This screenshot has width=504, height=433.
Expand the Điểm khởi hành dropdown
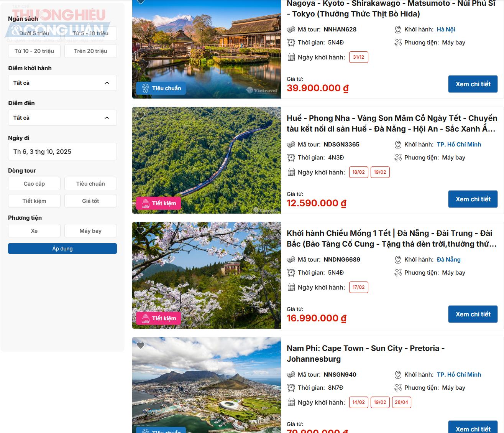click(62, 83)
